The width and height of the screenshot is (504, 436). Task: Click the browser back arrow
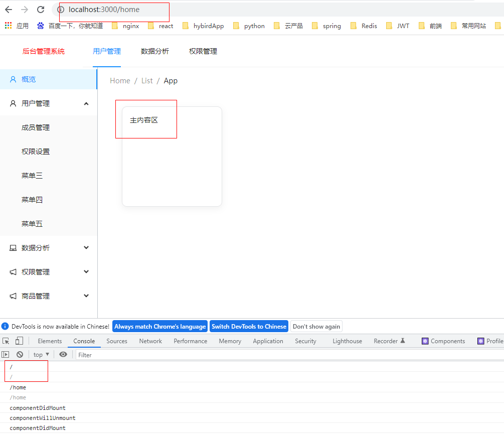[9, 10]
